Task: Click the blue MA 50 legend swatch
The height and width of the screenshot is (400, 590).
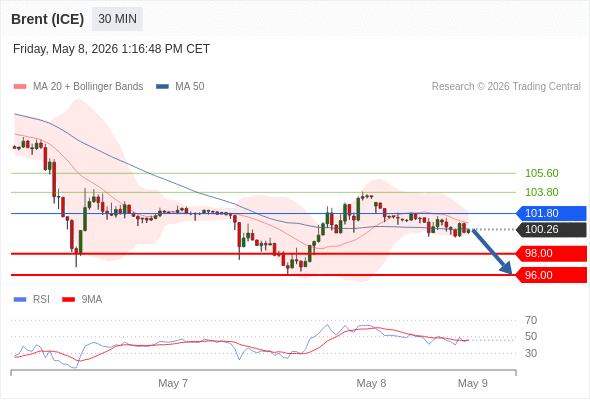Action: click(x=162, y=87)
